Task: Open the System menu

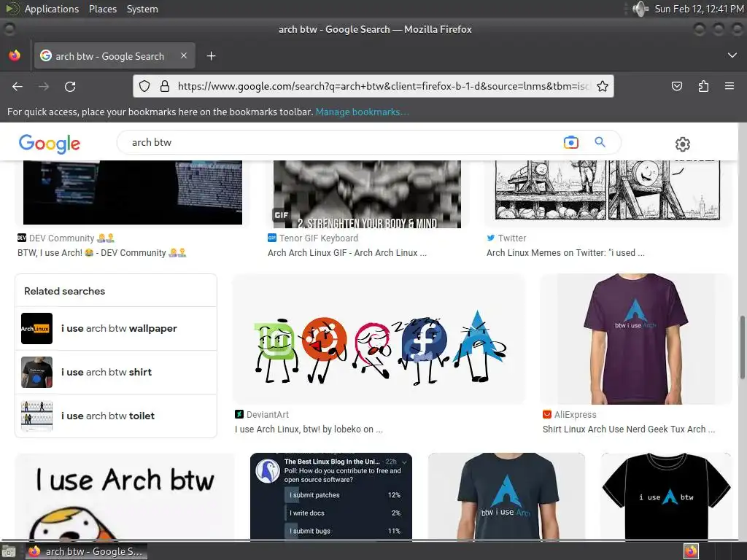Action: tap(142, 9)
